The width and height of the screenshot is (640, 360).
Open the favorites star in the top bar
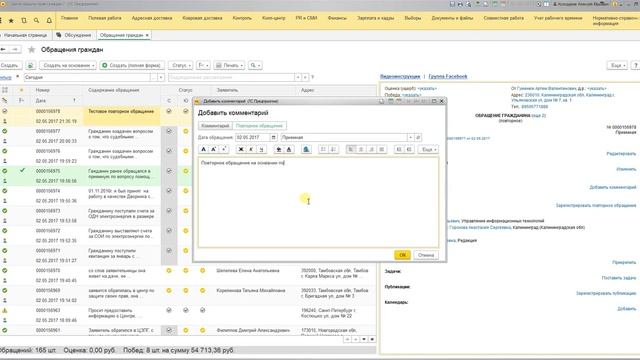point(11,20)
